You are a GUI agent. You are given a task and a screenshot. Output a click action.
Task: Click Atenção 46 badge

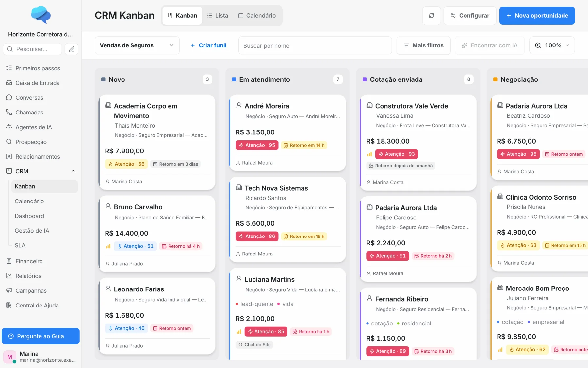click(x=126, y=328)
